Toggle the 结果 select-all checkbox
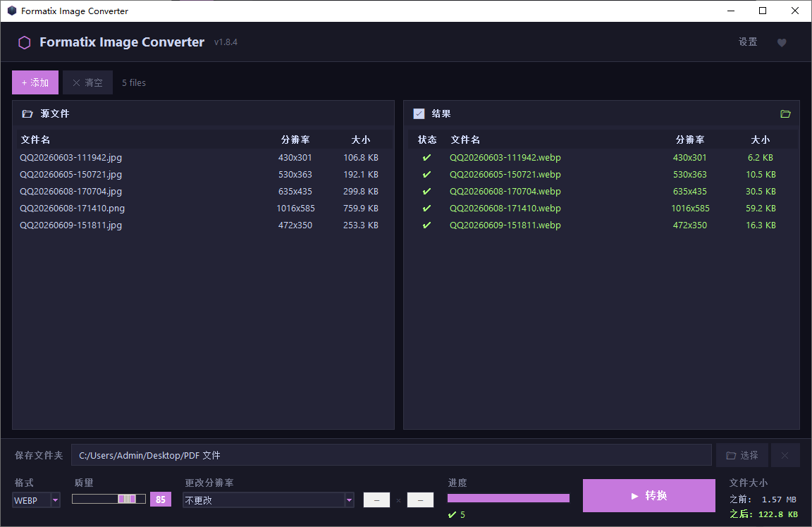The width and height of the screenshot is (812, 527). click(x=419, y=114)
